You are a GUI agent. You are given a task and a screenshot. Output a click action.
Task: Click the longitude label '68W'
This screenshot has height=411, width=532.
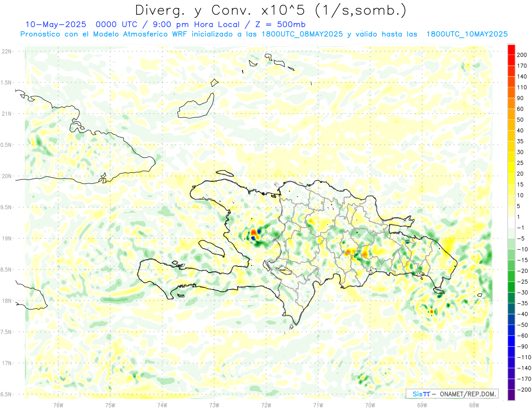click(x=474, y=405)
